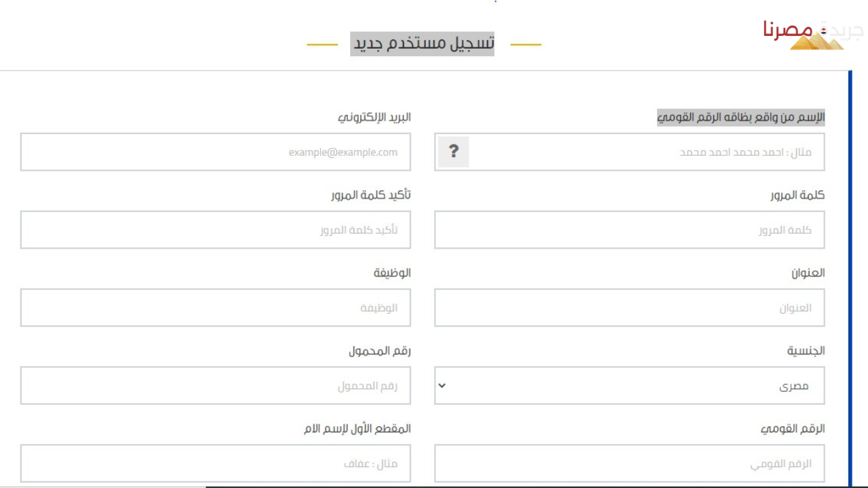The width and height of the screenshot is (868, 488).
Task: Focus the mother's first name field
Action: 216,464
